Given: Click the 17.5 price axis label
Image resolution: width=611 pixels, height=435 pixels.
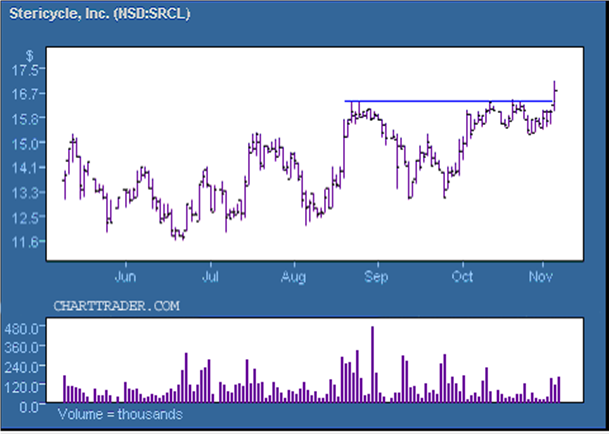Looking at the screenshot, I should pos(25,71).
